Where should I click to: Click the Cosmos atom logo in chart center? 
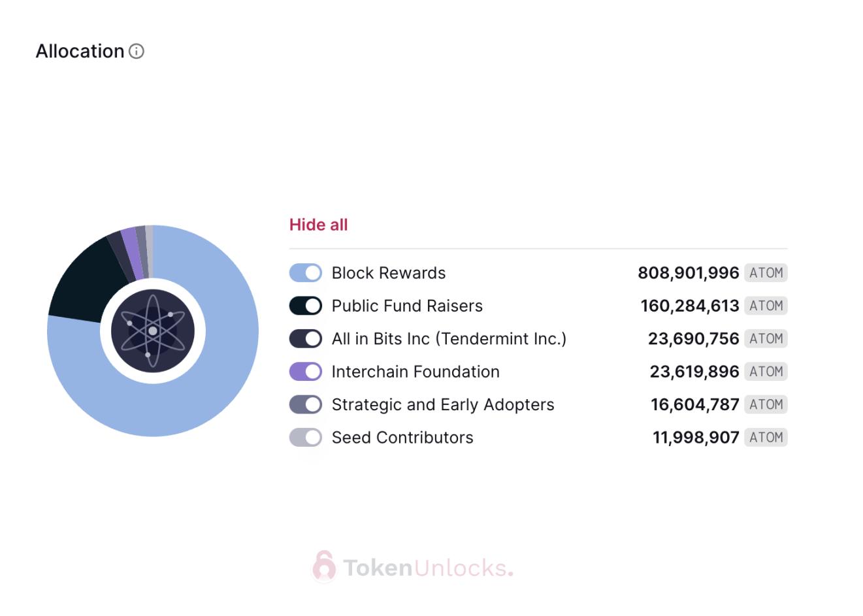click(x=153, y=331)
